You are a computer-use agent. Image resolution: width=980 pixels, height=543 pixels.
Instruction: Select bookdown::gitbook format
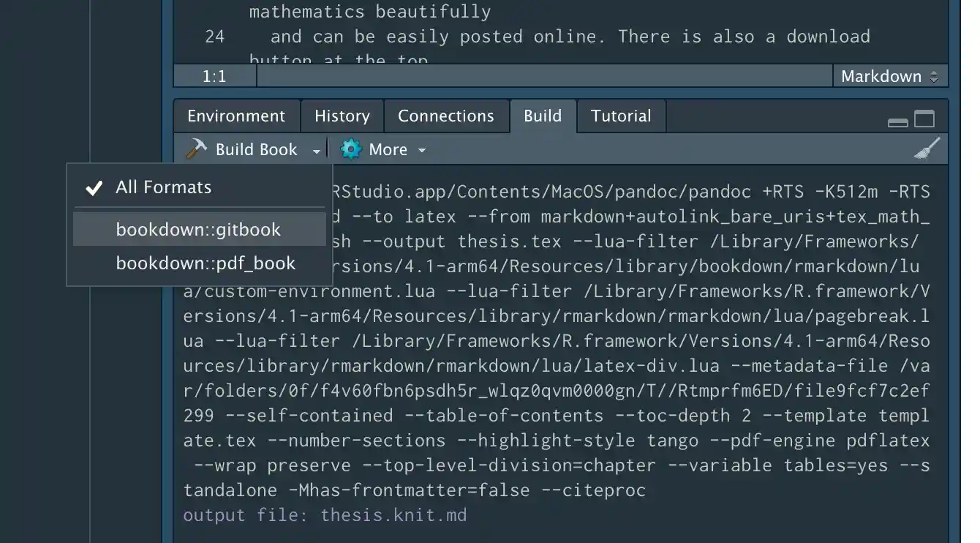click(x=198, y=230)
